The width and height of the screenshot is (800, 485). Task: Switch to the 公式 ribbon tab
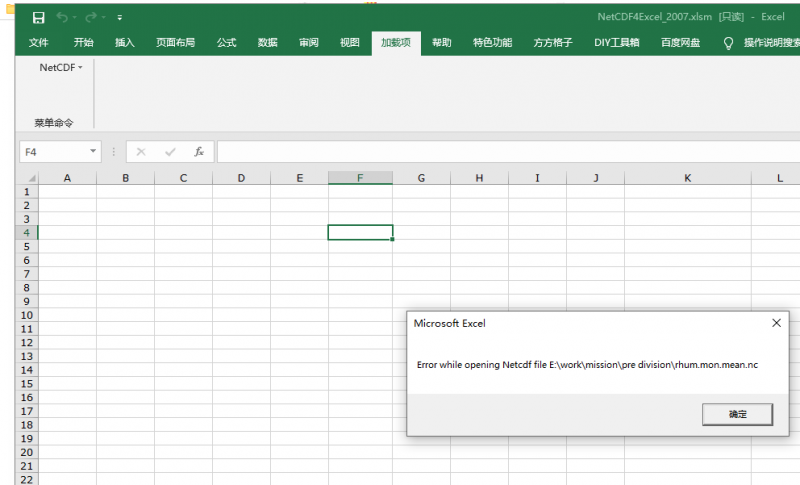[226, 43]
